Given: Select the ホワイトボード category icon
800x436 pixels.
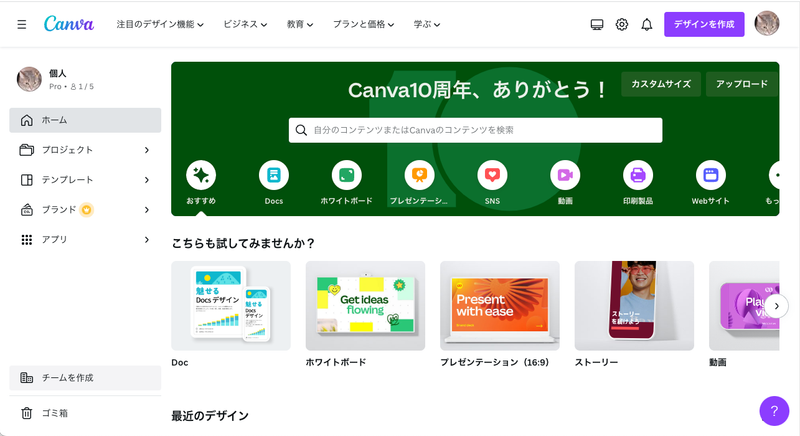Looking at the screenshot, I should [346, 175].
